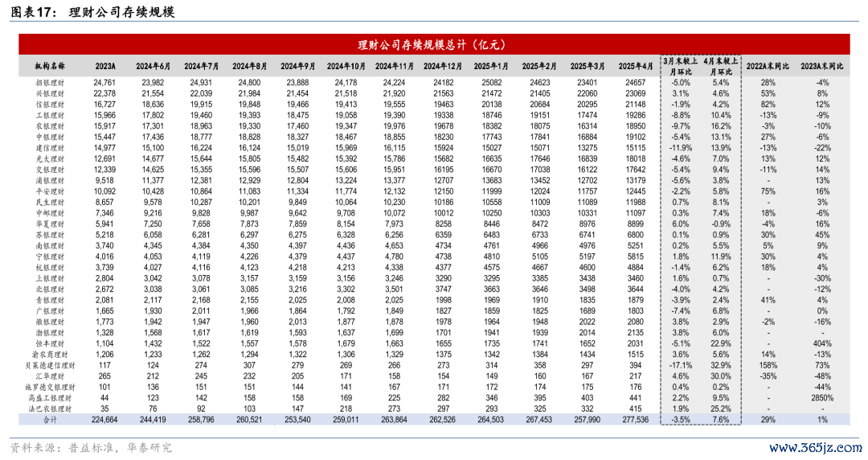Click the chart title 图表17：理财公司存续规模
Viewport: 868px width, 460px height.
tap(92, 11)
